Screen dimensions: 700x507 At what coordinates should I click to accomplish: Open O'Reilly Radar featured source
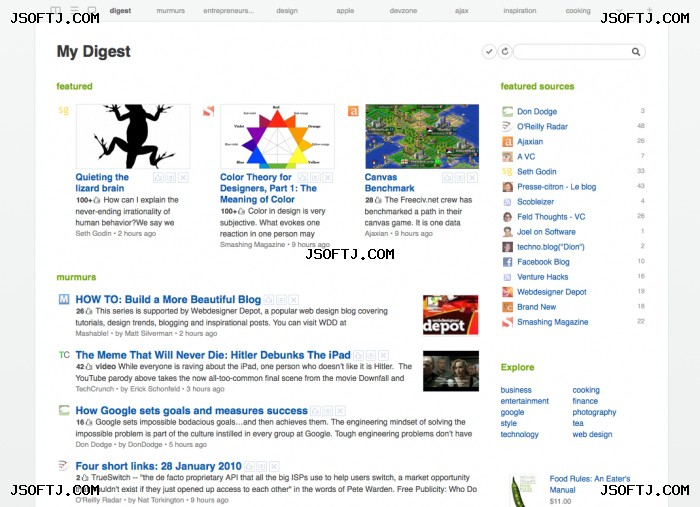click(x=542, y=127)
